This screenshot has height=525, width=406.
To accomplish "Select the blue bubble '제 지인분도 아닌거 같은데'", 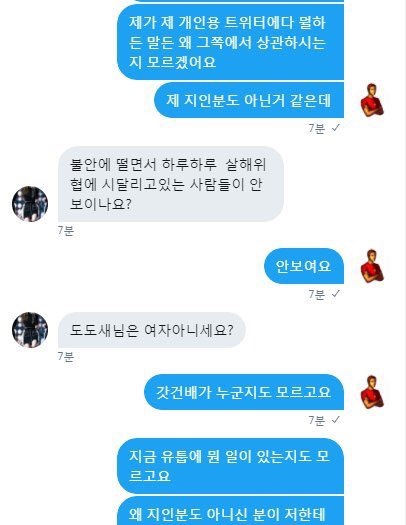I will (x=249, y=100).
